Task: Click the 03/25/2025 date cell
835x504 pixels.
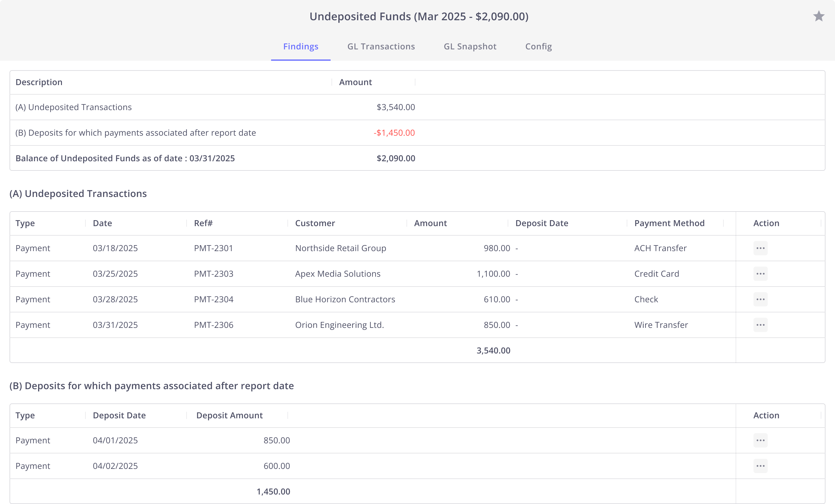Action: click(x=115, y=274)
